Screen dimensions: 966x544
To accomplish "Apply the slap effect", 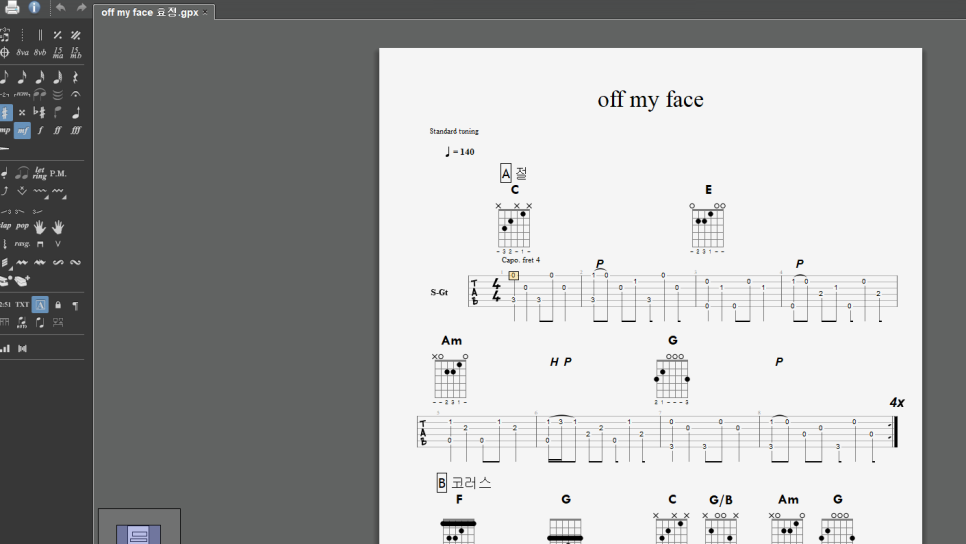I will point(5,226).
